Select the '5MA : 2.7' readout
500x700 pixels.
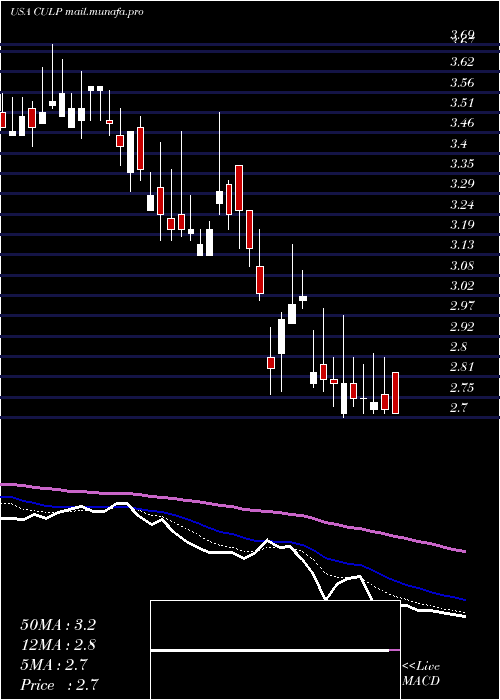[x=54, y=665]
